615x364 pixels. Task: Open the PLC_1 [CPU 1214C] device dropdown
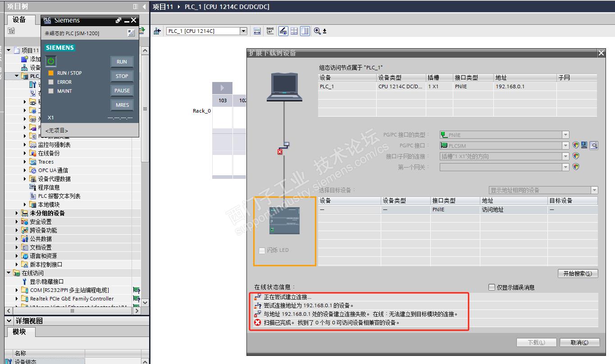pos(243,31)
